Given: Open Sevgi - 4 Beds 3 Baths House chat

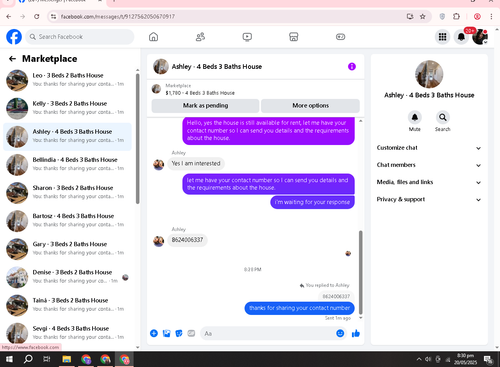Looking at the screenshot, I should [67, 333].
